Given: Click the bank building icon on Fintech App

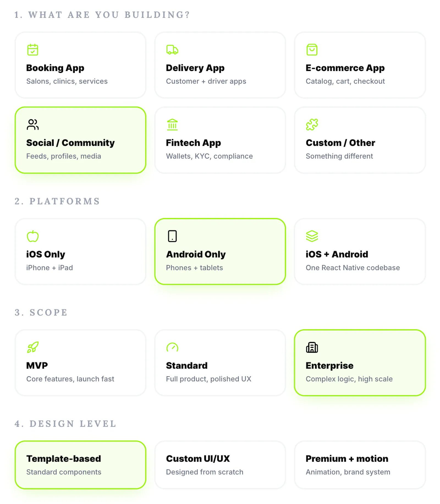Looking at the screenshot, I should point(172,125).
